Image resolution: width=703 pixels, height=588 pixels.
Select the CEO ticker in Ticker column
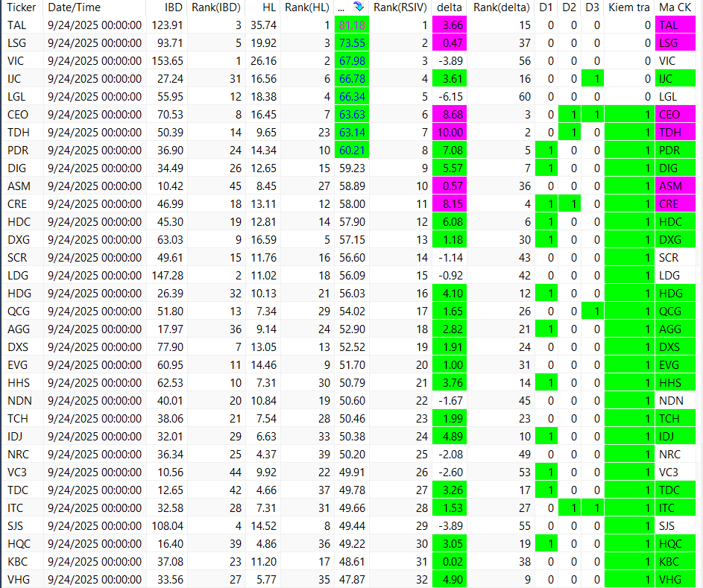click(17, 115)
